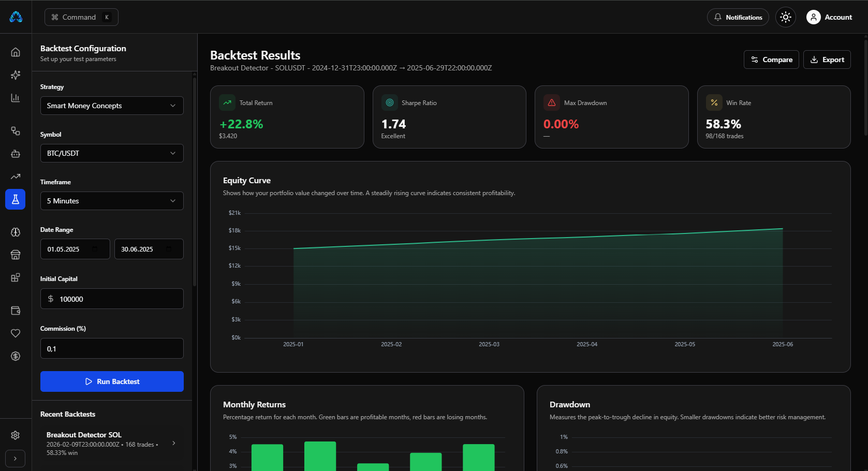Open the brain sidebar icon

point(16,232)
